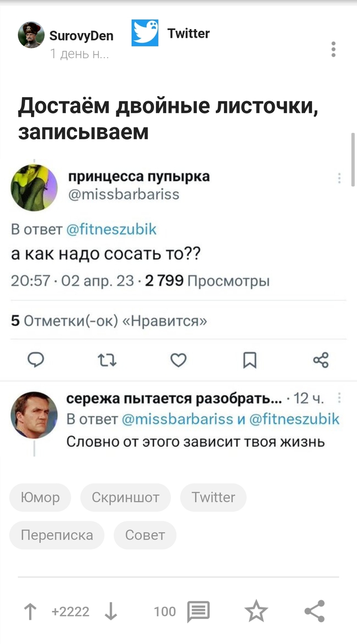The image size is (357, 644).
Task: Open the post comments icon
Action: click(198, 611)
